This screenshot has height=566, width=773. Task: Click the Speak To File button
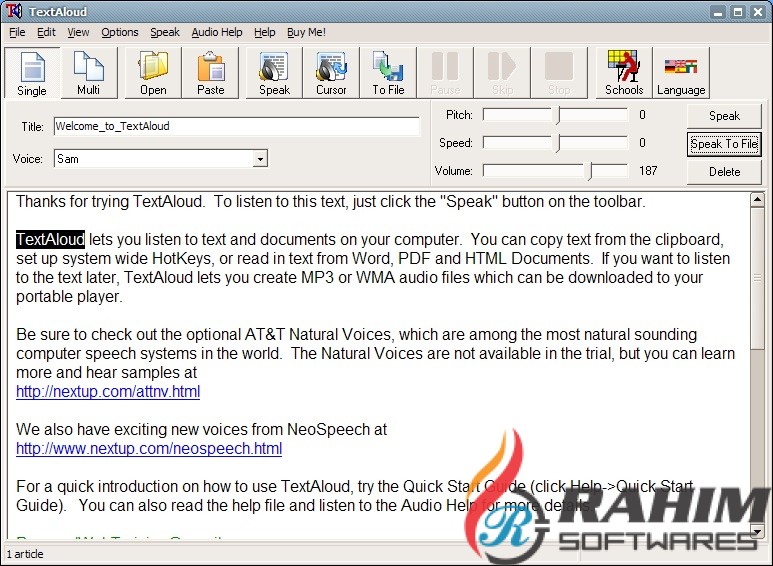(x=724, y=144)
